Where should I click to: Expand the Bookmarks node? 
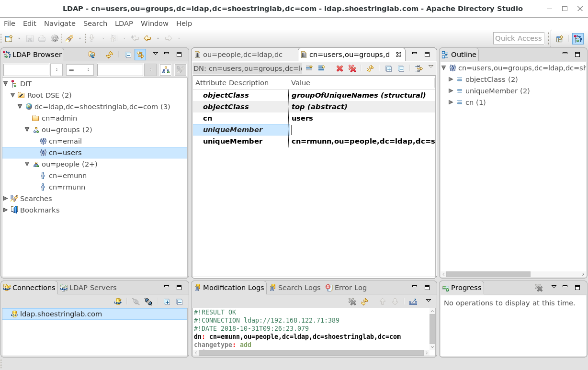coord(6,210)
